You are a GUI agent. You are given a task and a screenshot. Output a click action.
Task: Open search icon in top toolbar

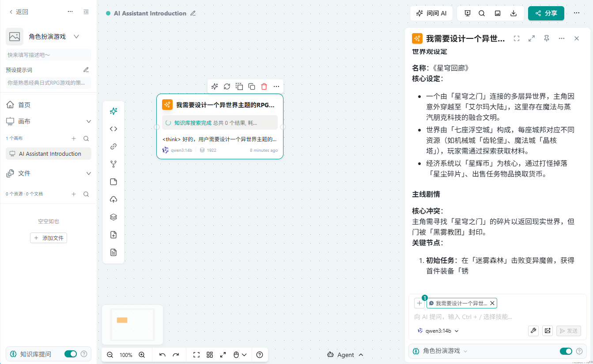482,13
